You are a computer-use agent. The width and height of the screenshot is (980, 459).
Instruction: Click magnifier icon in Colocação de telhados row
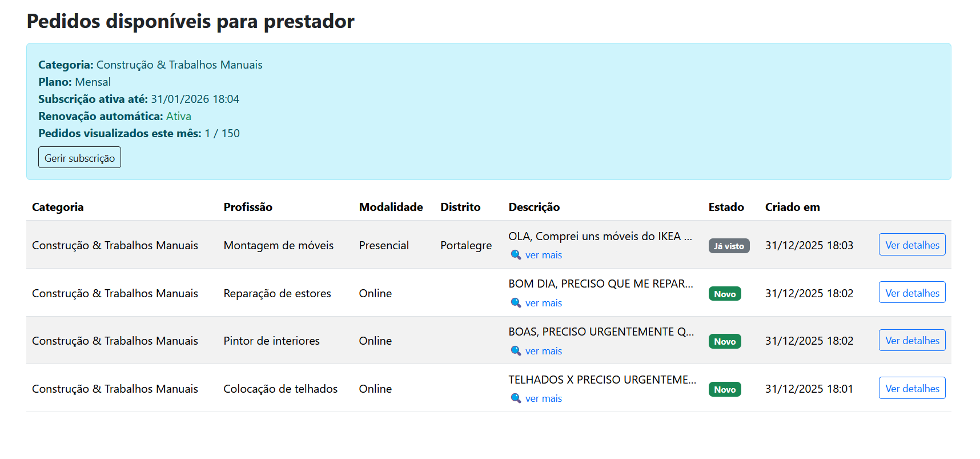pyautogui.click(x=515, y=398)
